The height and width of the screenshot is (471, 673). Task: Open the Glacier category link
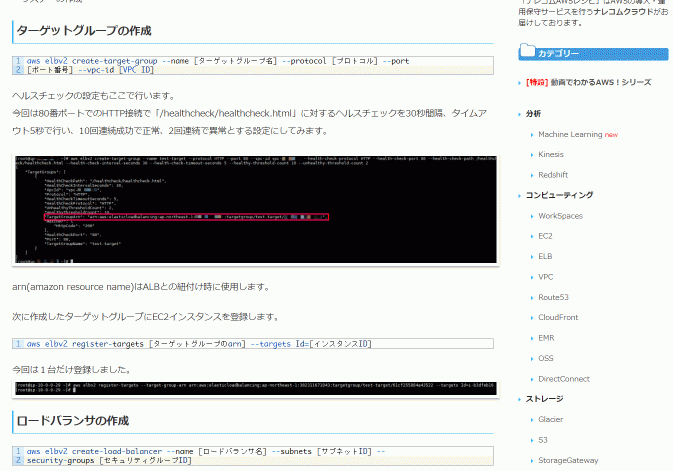click(550, 419)
